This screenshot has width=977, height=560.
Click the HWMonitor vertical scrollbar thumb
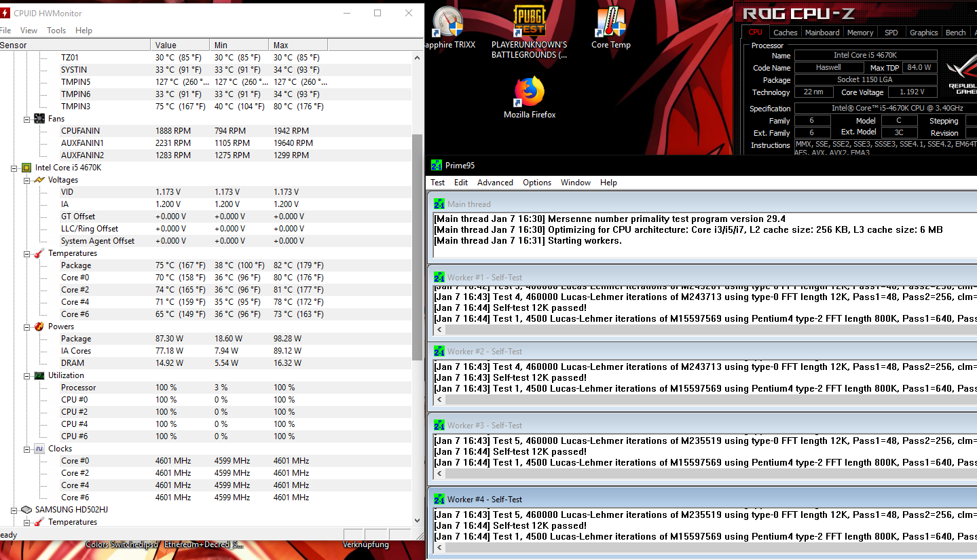pyautogui.click(x=417, y=247)
